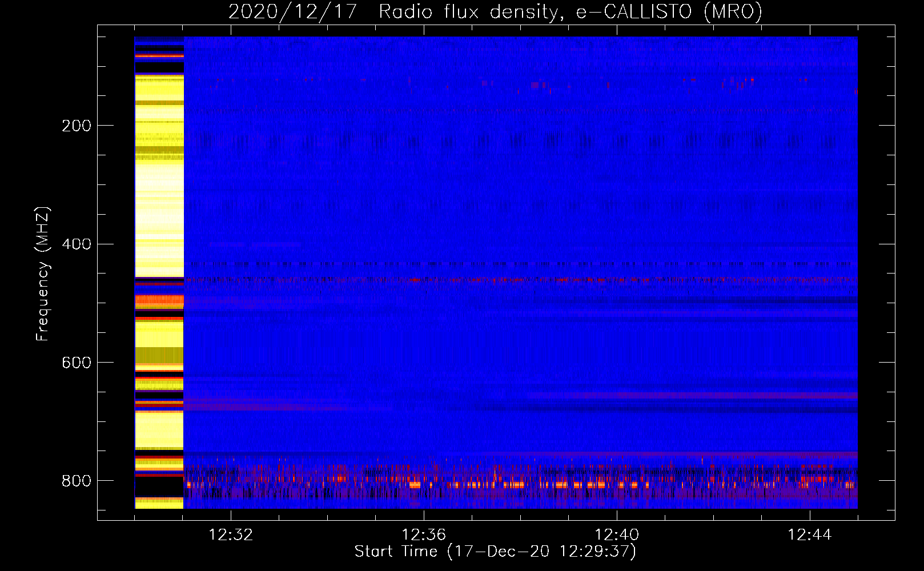The height and width of the screenshot is (571, 924).
Task: Click the 12:36 time tick label
Action: 424,535
